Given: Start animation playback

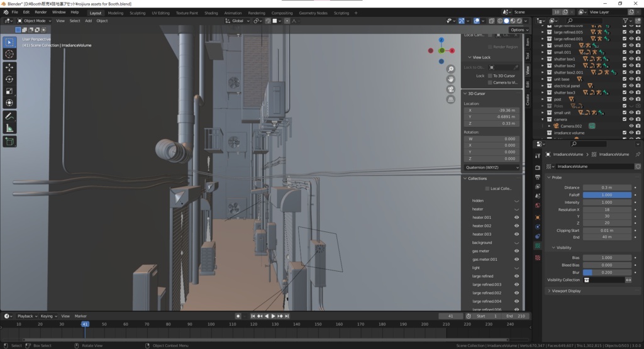Looking at the screenshot, I should click(x=273, y=316).
